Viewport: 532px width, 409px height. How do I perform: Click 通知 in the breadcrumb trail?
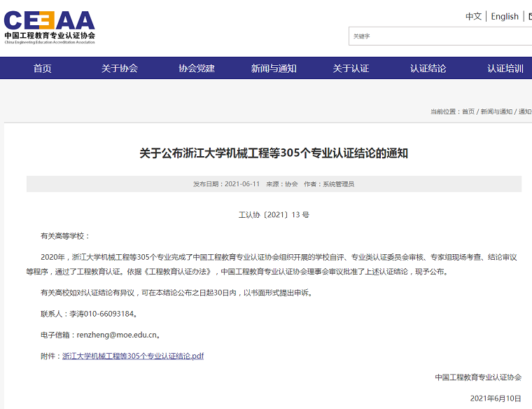click(524, 112)
